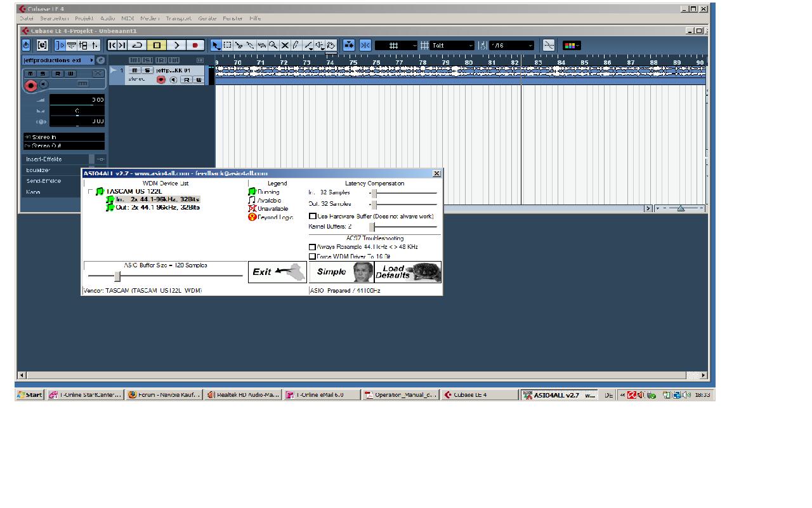The width and height of the screenshot is (812, 508).
Task: Open the Stereo Out output routing
Action: point(64,146)
